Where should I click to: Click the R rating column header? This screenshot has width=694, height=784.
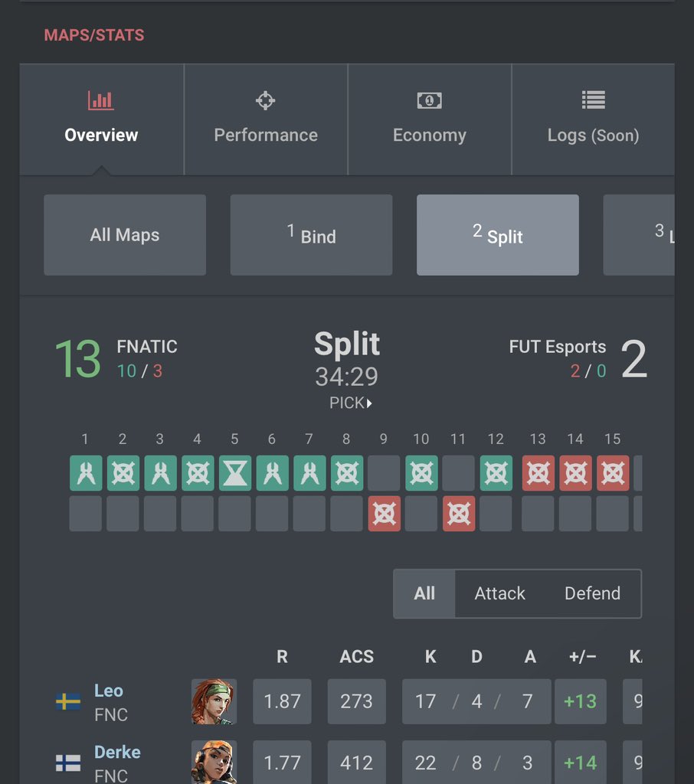pos(282,656)
